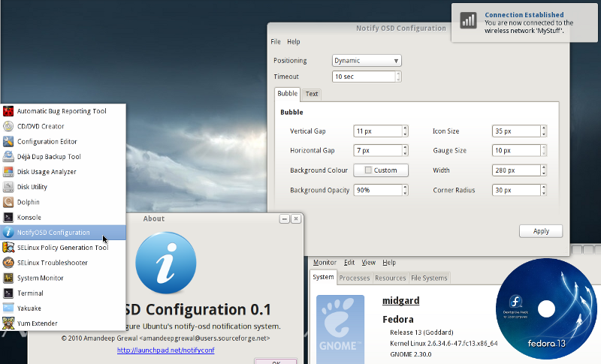
Task: Click the large blue info icon in About
Action: pyautogui.click(x=166, y=263)
